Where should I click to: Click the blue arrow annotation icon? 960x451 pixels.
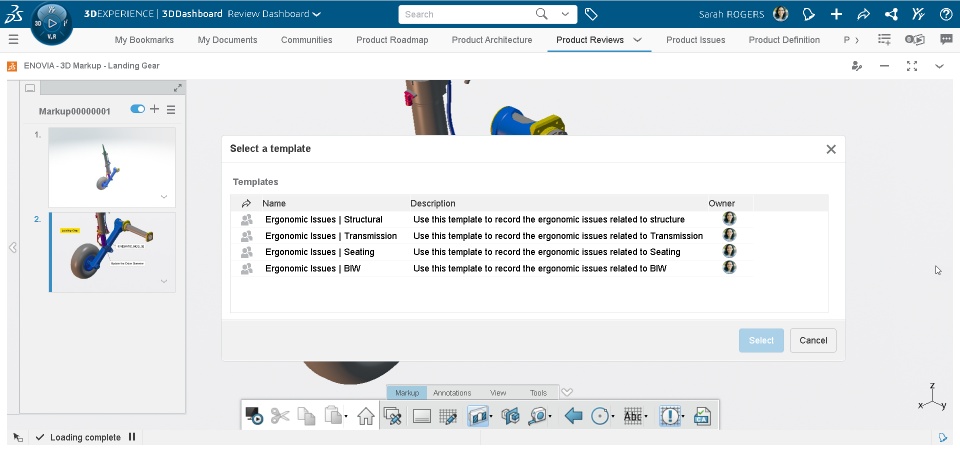573,416
